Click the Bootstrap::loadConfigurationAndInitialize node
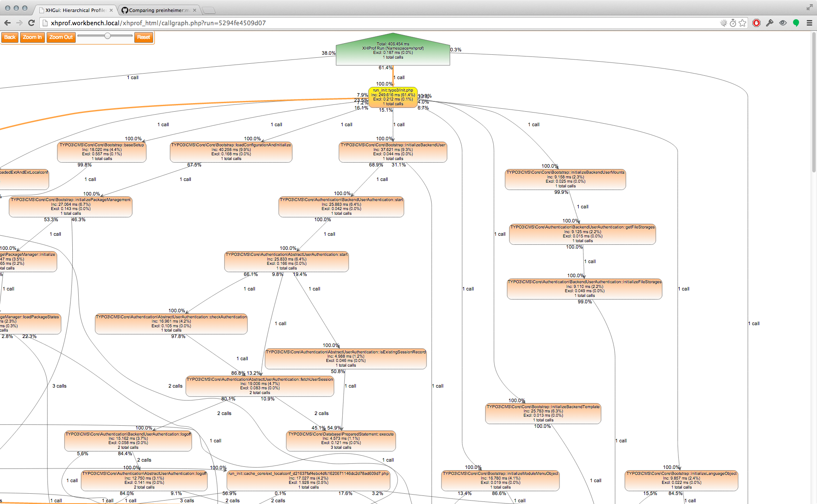 pyautogui.click(x=231, y=152)
